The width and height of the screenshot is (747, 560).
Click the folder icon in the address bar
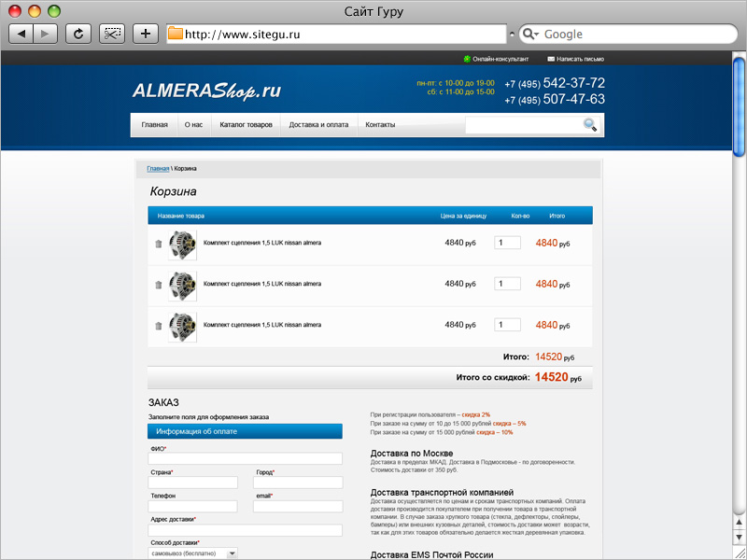(x=176, y=34)
